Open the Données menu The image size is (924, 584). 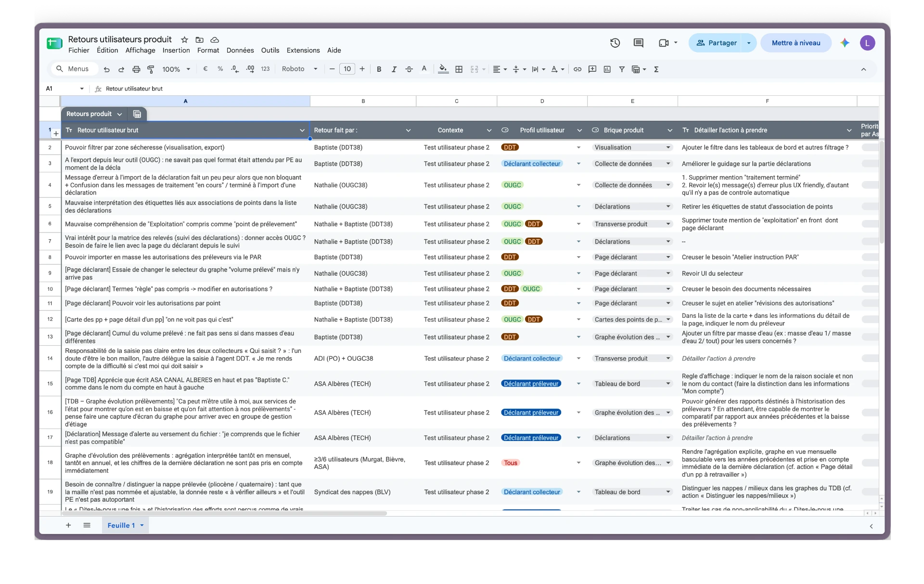(240, 50)
